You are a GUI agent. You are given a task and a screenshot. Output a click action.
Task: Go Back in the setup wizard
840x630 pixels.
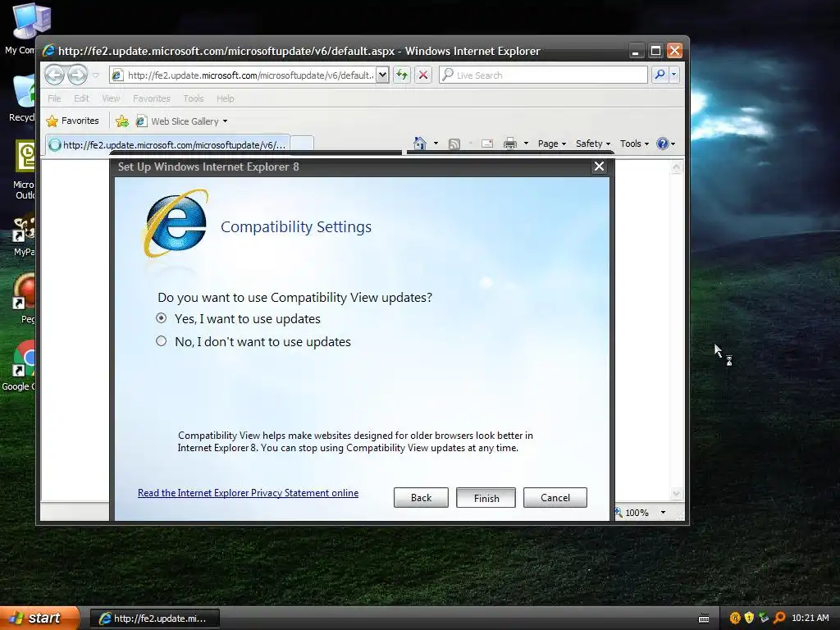pyautogui.click(x=421, y=498)
